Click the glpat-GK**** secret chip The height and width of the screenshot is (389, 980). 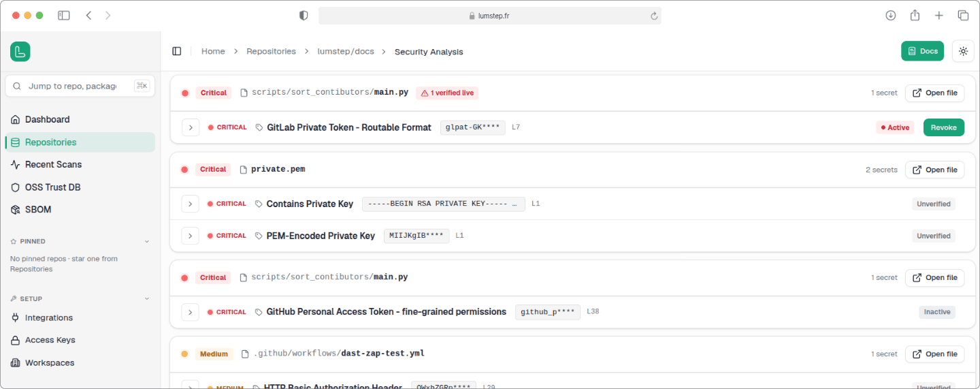pyautogui.click(x=473, y=127)
